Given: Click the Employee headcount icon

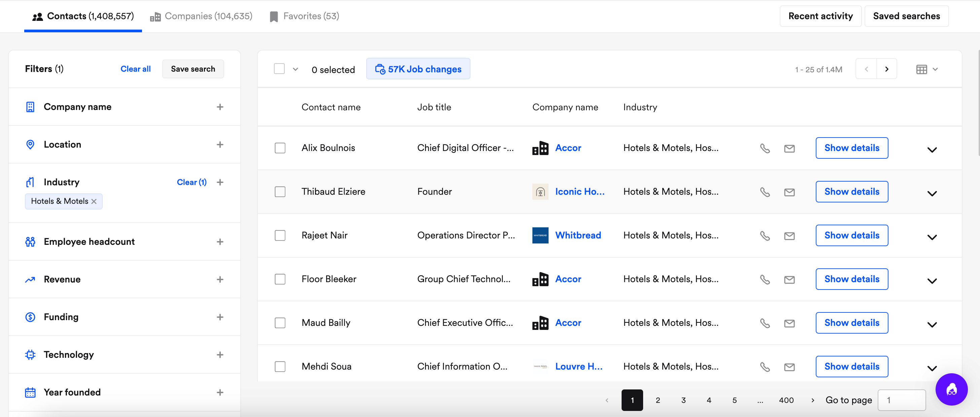Looking at the screenshot, I should tap(30, 241).
